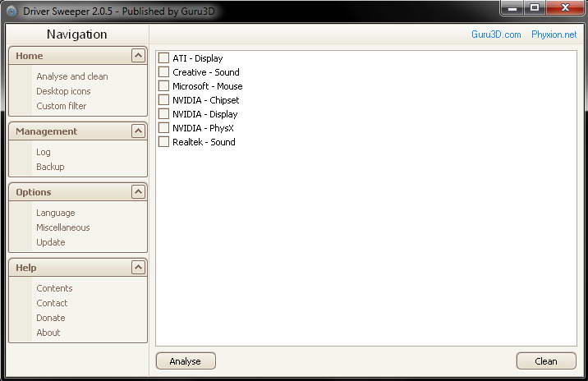Tick the Microsoft - Mouse checkbox
588x381 pixels.
163,86
